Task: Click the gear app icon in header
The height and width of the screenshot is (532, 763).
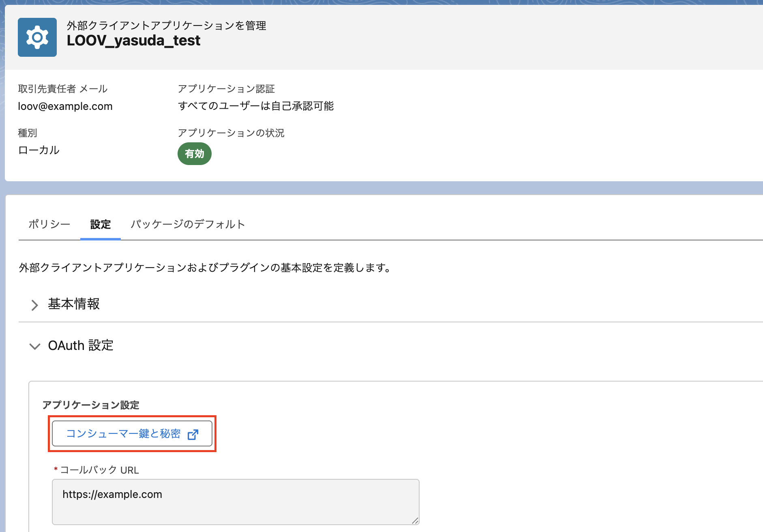Action: [37, 37]
